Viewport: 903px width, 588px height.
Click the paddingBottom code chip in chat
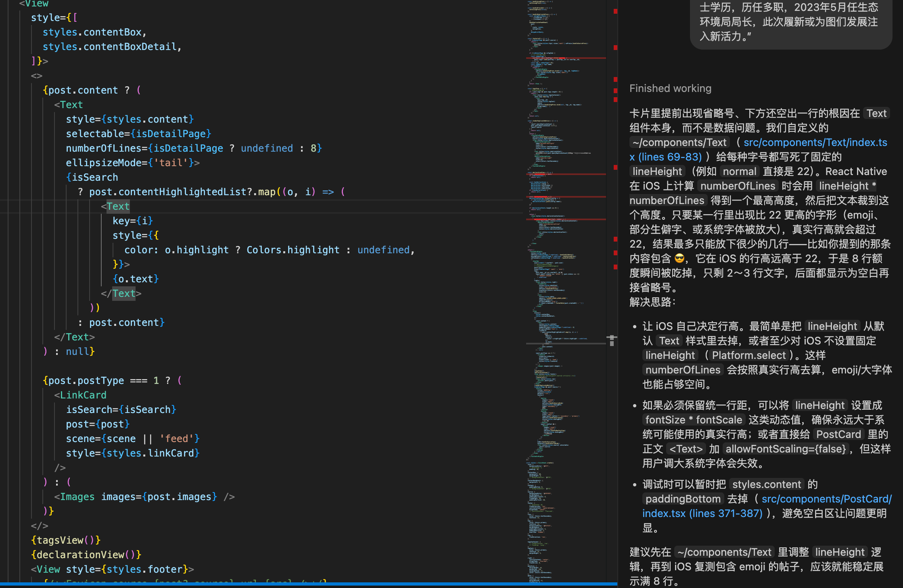coord(683,499)
